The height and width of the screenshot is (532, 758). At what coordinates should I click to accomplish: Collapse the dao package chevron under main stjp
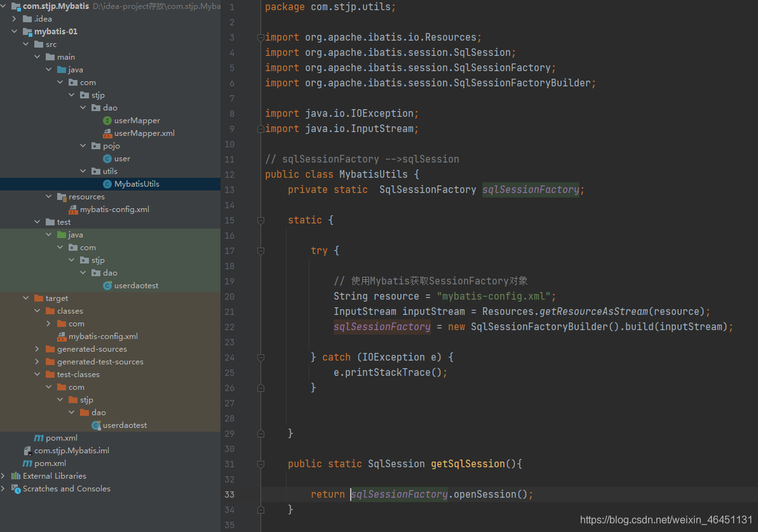(x=83, y=107)
